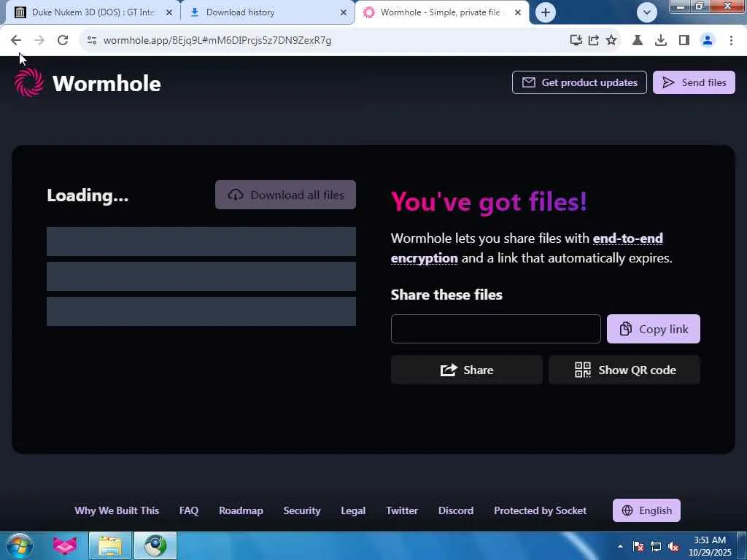Click the network tray icon
Screen dimensions: 747x560
656,546
